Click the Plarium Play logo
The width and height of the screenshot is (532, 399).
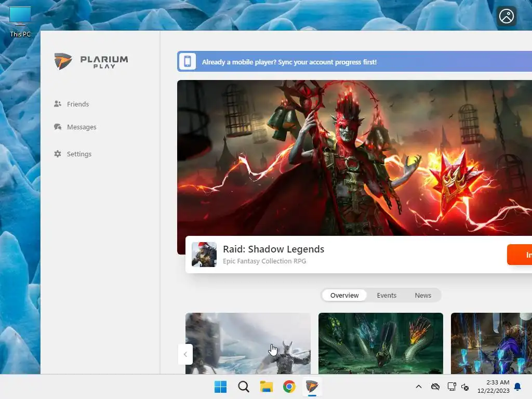(x=91, y=61)
